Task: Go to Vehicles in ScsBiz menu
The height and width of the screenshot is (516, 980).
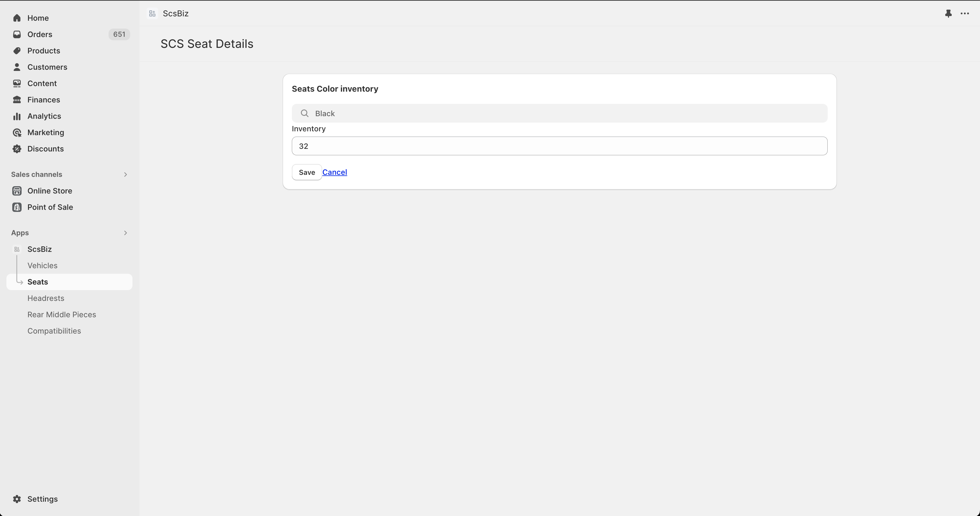Action: pos(42,265)
